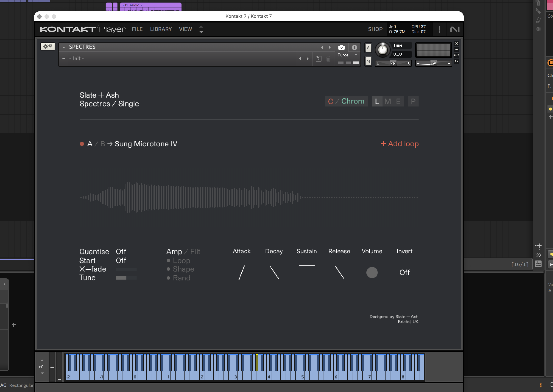Open the instrument info icon
553x392 pixels.
[354, 48]
